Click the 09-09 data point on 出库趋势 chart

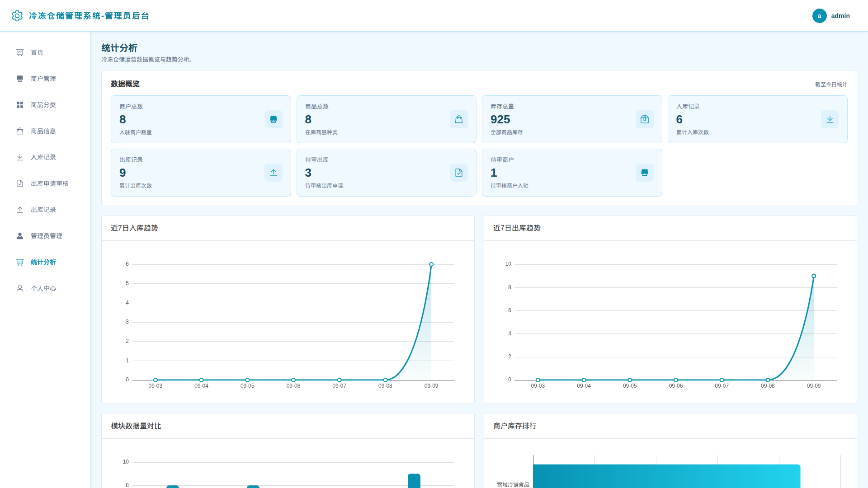pyautogui.click(x=814, y=276)
